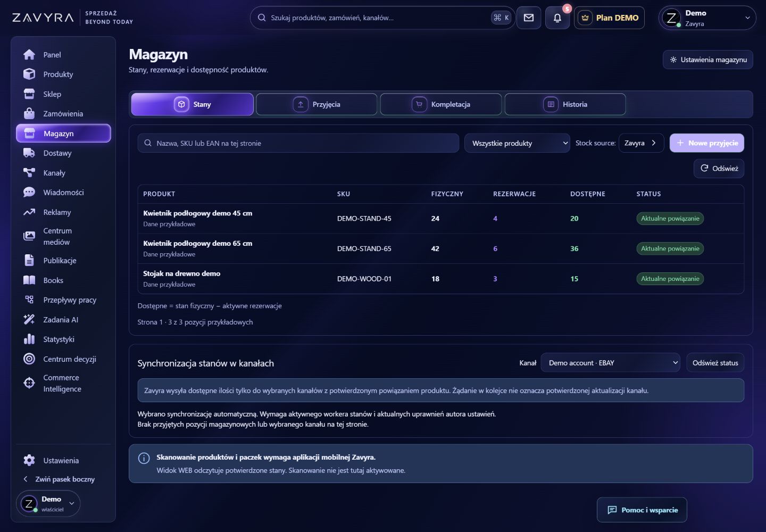The width and height of the screenshot is (766, 532).
Task: Open Produkty box icon in sidebar
Action: [x=29, y=74]
